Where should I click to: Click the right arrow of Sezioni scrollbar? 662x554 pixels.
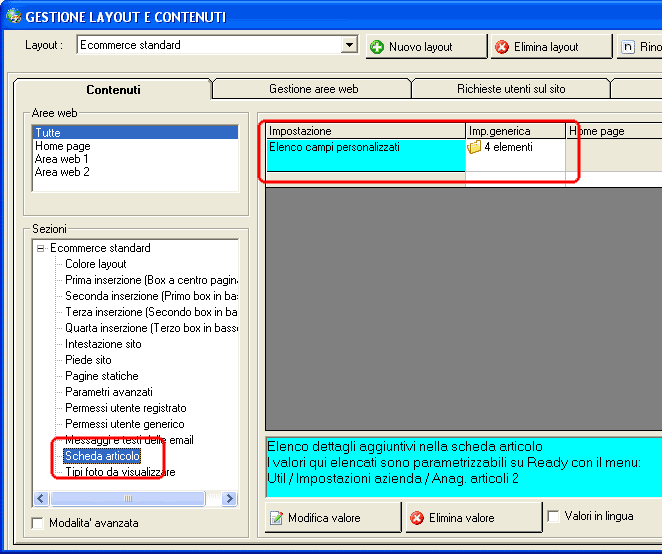click(x=229, y=499)
